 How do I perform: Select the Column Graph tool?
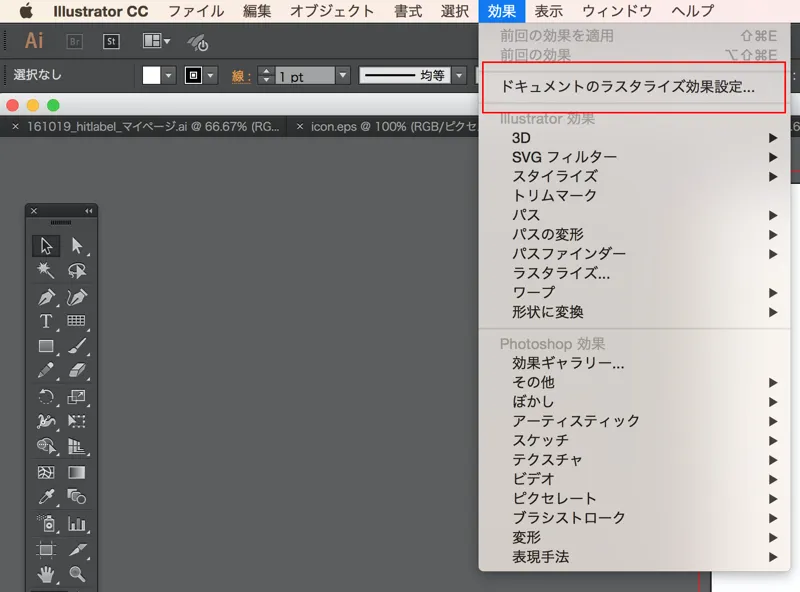(77, 523)
